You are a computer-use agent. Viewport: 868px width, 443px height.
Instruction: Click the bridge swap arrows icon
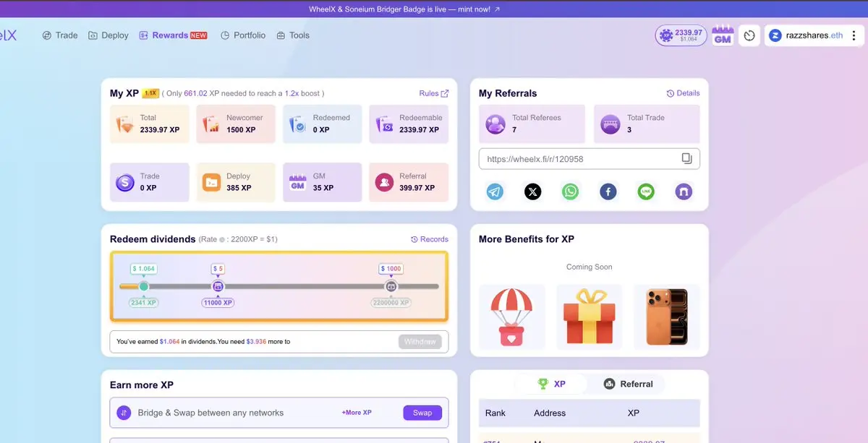point(124,413)
